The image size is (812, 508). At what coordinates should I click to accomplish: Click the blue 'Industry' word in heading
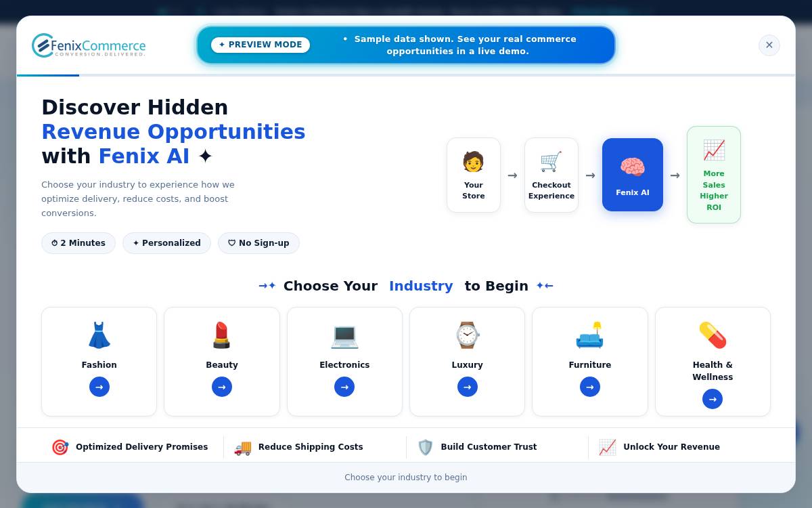(421, 286)
